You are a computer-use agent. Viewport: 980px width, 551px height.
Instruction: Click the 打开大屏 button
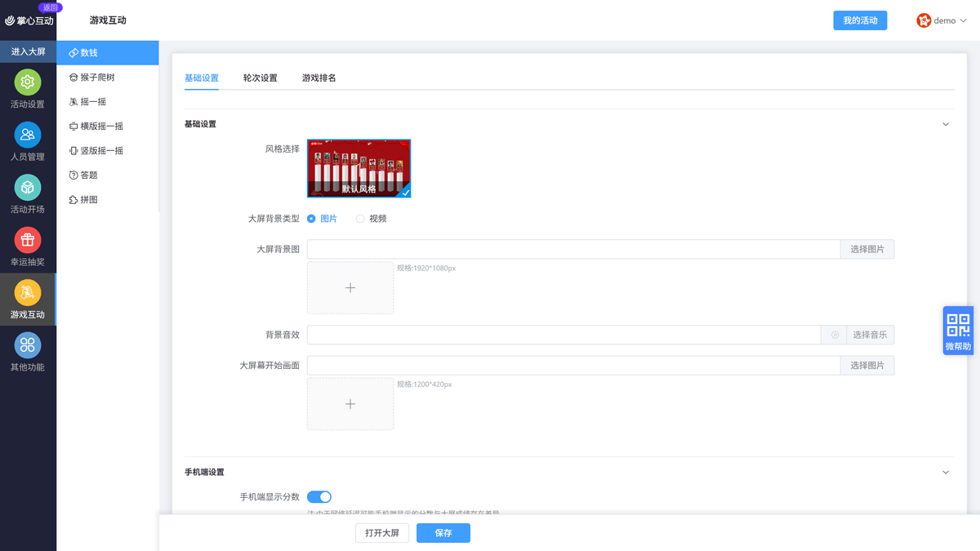(x=382, y=533)
